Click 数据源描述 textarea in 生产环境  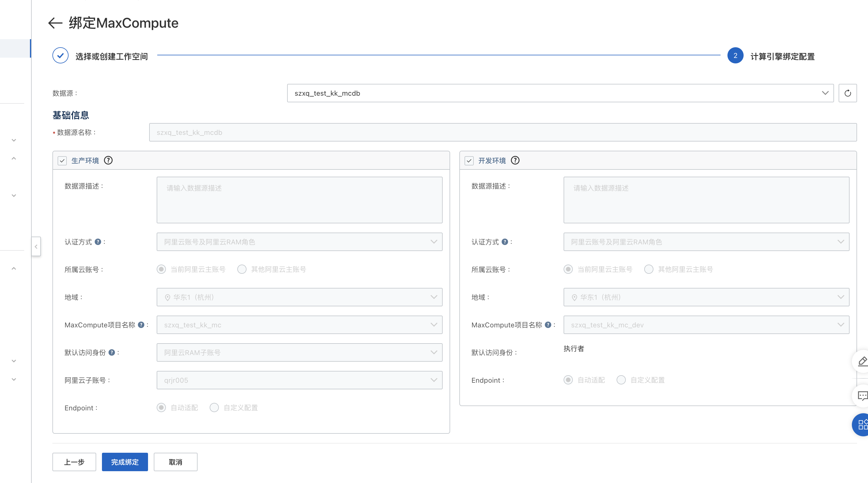pyautogui.click(x=299, y=200)
